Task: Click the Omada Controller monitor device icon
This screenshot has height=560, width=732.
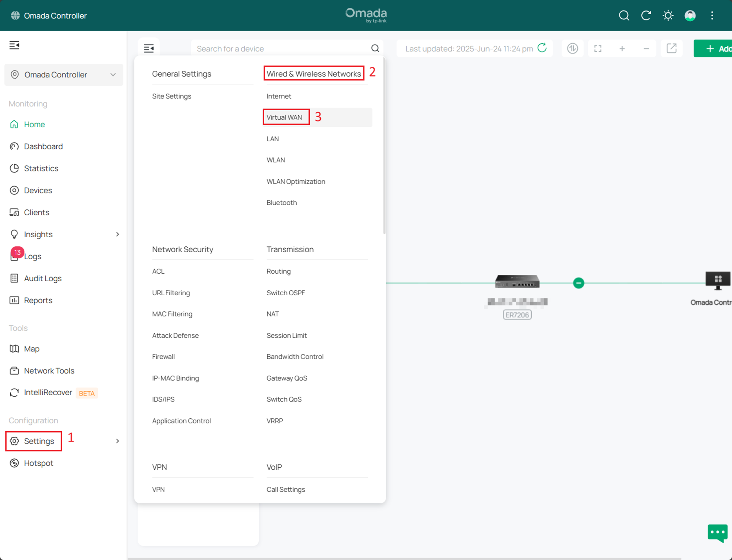Action: click(x=718, y=281)
